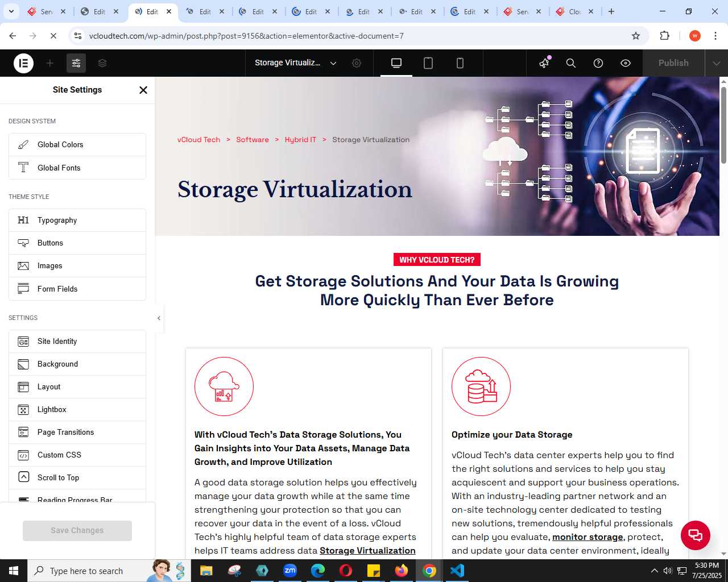Screen dimensions: 728x582
Task: Stop loading the page
Action: (53, 36)
